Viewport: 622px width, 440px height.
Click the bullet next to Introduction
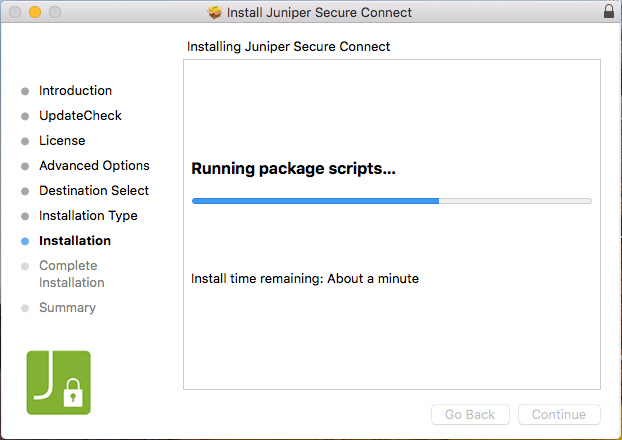pyautogui.click(x=25, y=91)
